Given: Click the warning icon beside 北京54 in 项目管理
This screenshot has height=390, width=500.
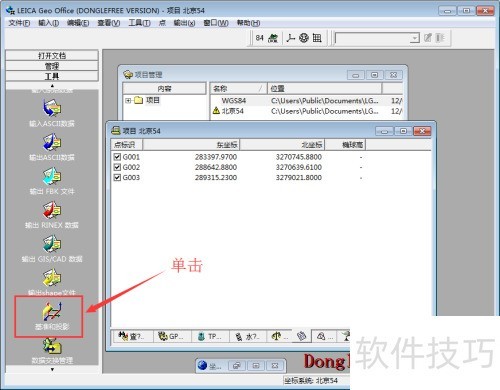Looking at the screenshot, I should pyautogui.click(x=216, y=111).
